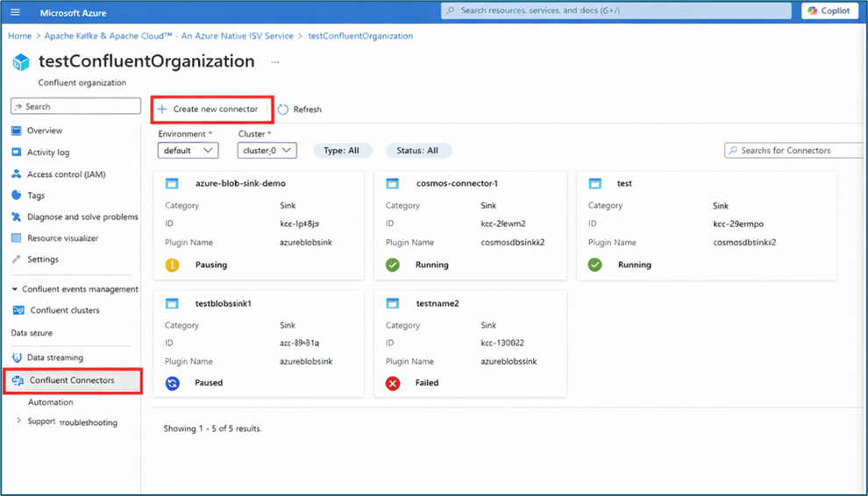Viewport: 868px width, 496px height.
Task: Open Diagnose and solve problems
Action: pyautogui.click(x=82, y=217)
